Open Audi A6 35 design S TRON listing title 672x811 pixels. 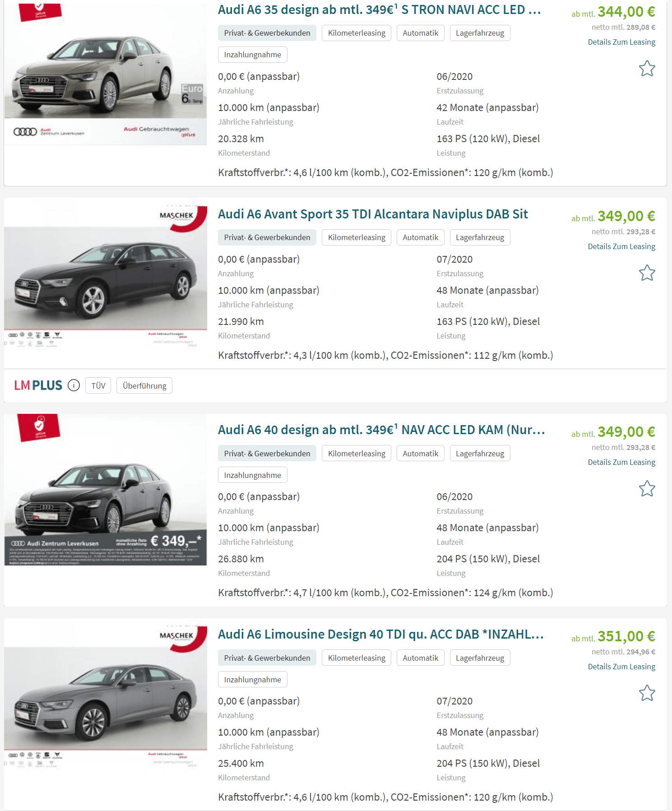click(379, 10)
